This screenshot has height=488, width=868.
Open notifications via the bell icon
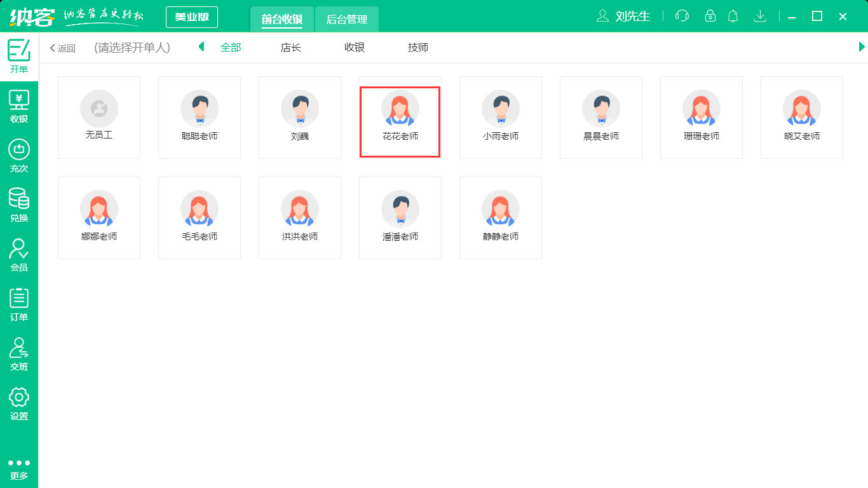[x=733, y=16]
